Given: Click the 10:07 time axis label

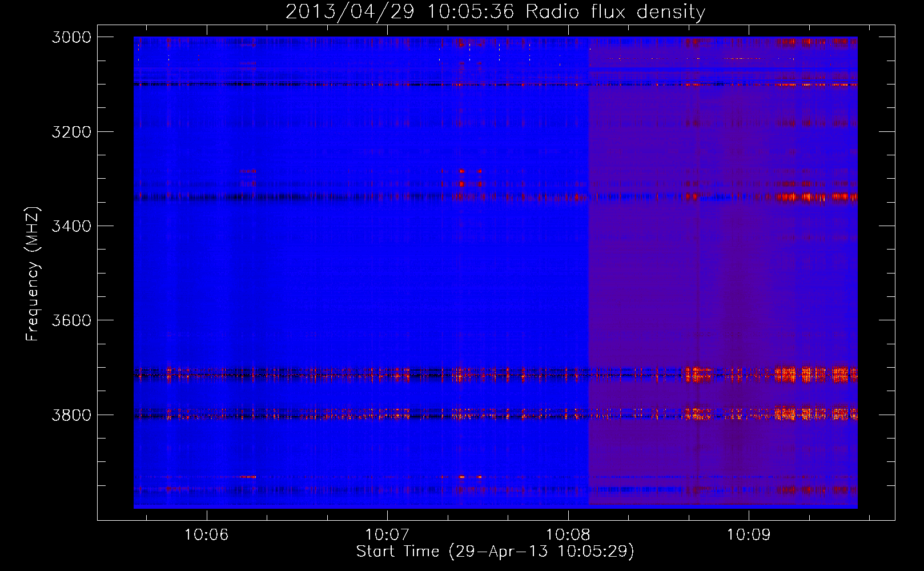Looking at the screenshot, I should click(x=387, y=535).
